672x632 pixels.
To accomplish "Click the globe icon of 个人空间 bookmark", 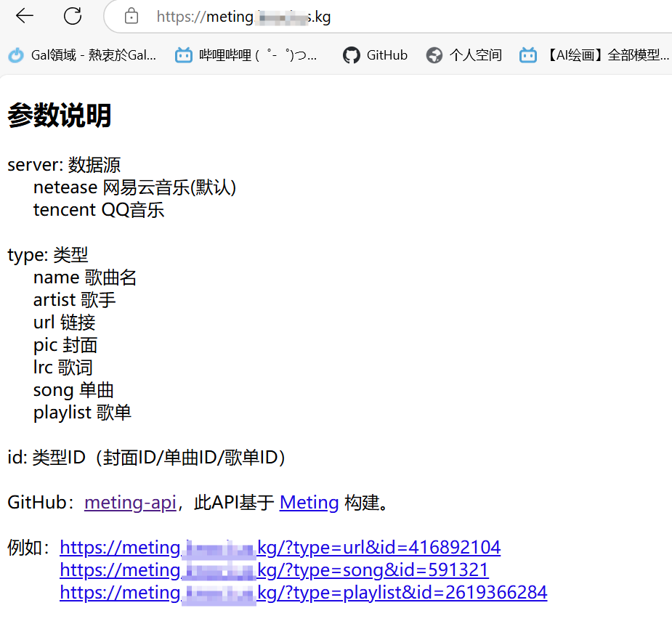I will (434, 55).
